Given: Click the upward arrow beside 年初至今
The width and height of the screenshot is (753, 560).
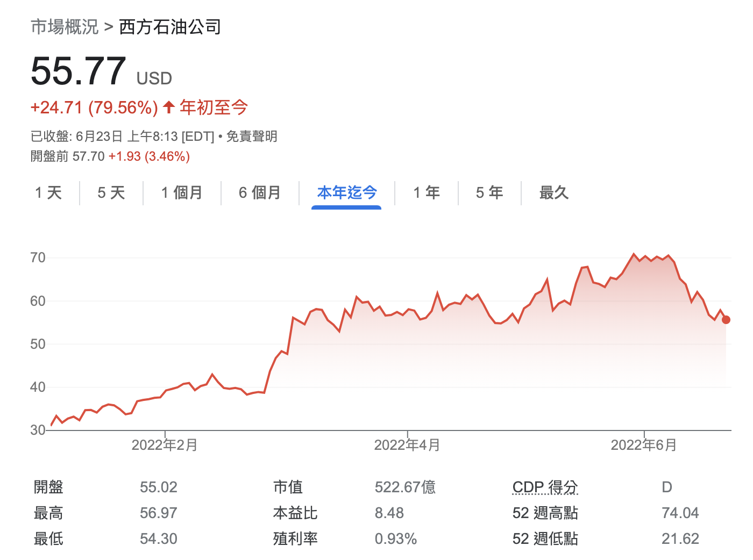Looking at the screenshot, I should [x=169, y=107].
